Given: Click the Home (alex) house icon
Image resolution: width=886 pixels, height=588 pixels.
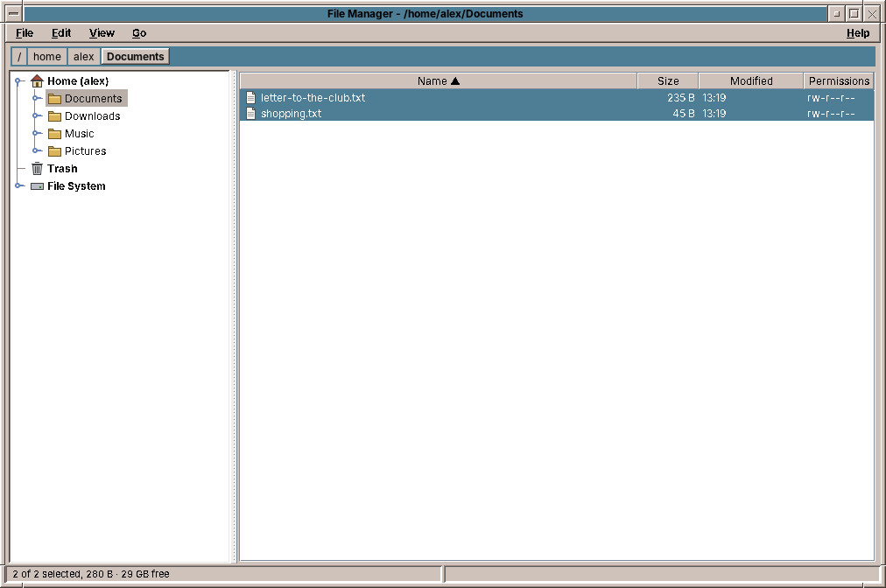Looking at the screenshot, I should click(x=37, y=80).
